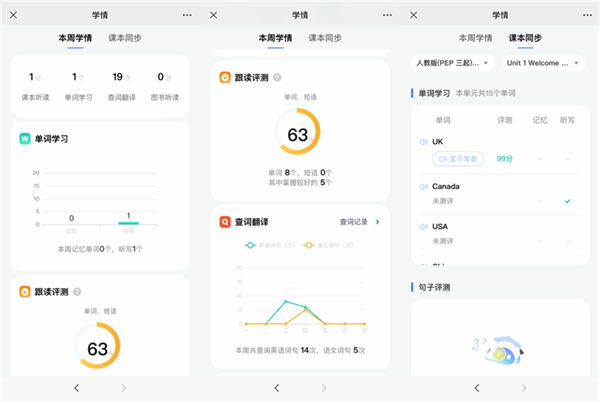Screen dimensions: 600x403
Task: Expand the Unit 1 Welcome unit dropdown
Action: click(543, 63)
